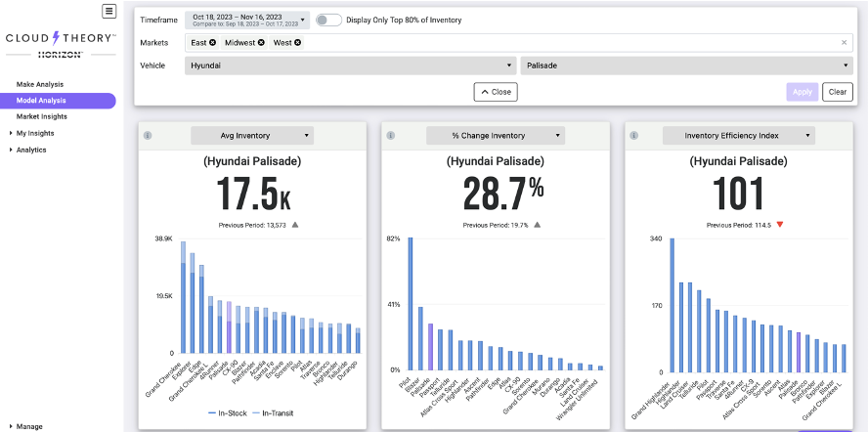Click the 28.7% change value
Image resolution: width=868 pixels, height=432 pixels.
click(503, 194)
